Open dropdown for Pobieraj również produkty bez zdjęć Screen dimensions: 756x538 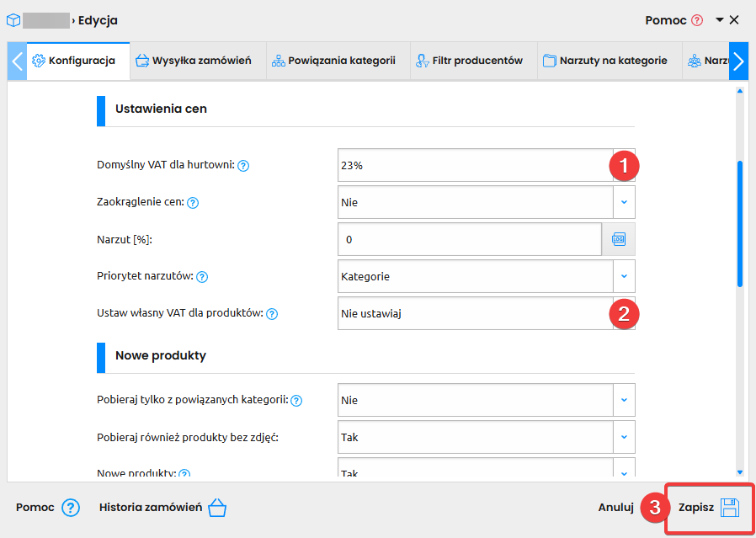pos(624,438)
